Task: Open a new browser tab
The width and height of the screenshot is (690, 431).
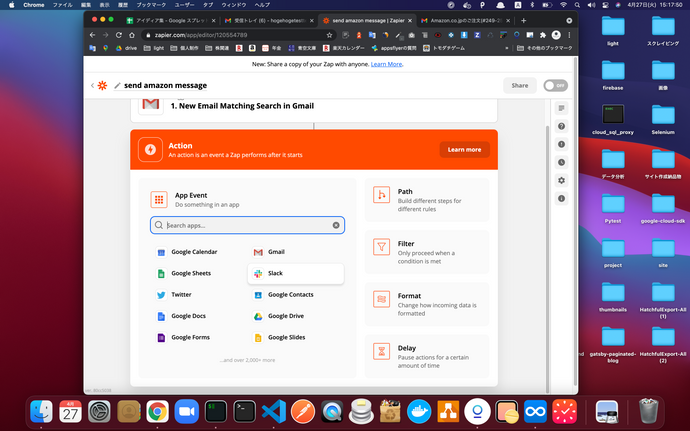Action: (x=523, y=21)
